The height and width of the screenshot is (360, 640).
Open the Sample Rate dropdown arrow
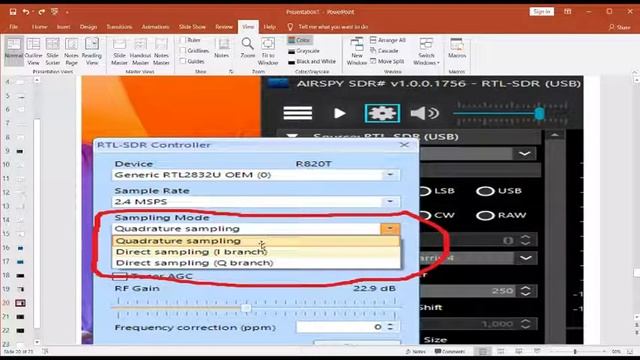(x=390, y=202)
